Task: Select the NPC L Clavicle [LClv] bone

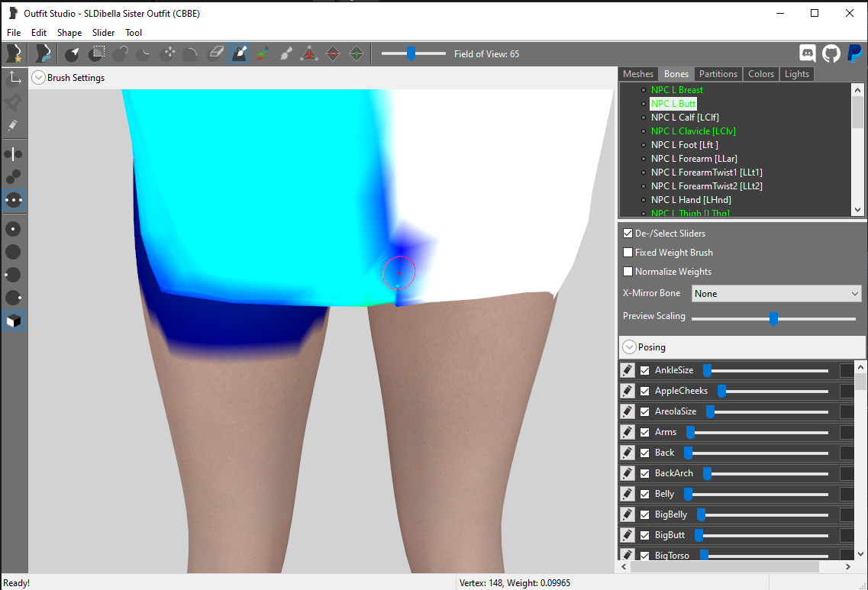Action: [x=693, y=131]
